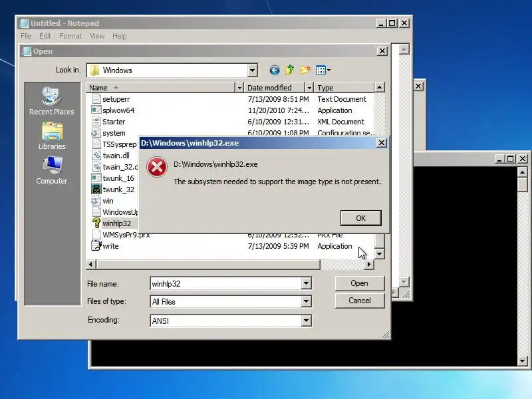Open the Date modified column dropdown arrow
Image resolution: width=532 pixels, height=399 pixels.
point(309,88)
